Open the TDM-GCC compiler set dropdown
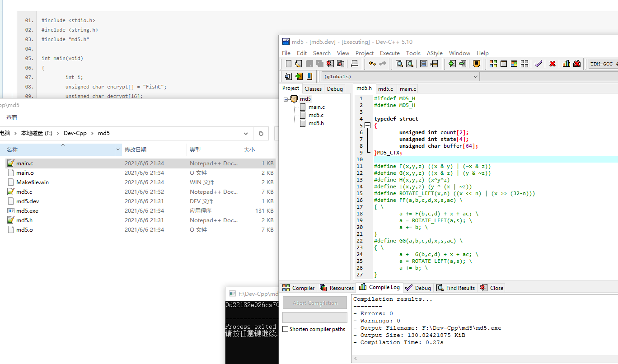This screenshot has height=364, width=618. tap(603, 64)
